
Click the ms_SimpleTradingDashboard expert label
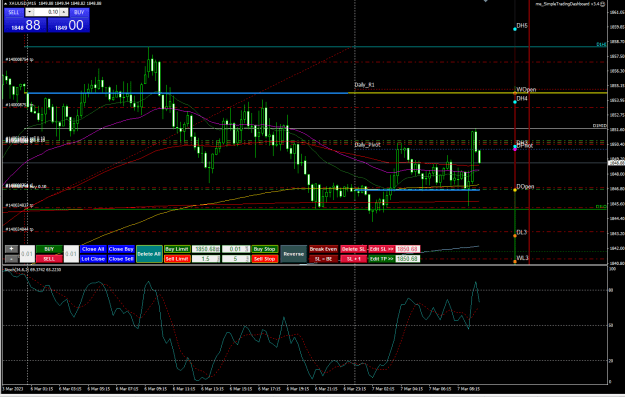567,4
